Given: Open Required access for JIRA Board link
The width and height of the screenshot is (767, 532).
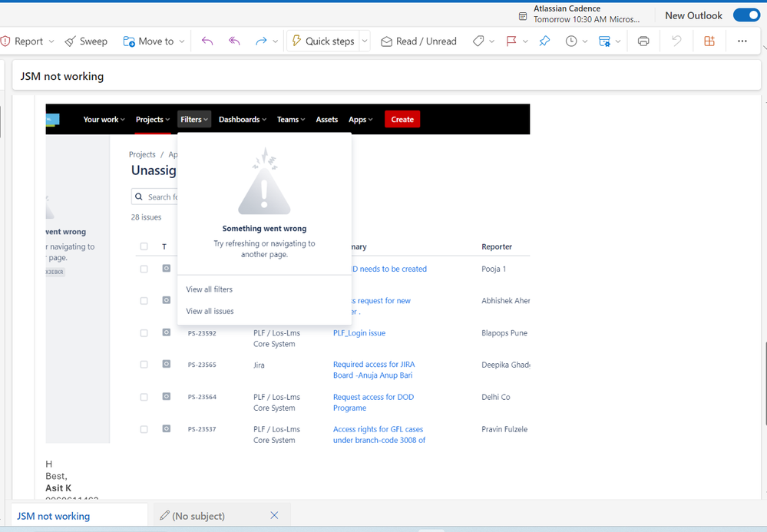Looking at the screenshot, I should (374, 370).
